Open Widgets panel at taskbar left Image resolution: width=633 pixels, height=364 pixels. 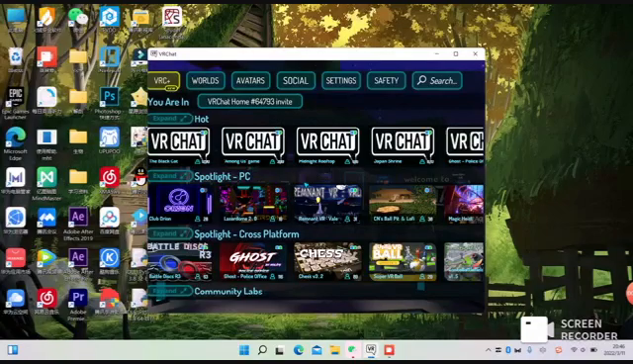point(13,350)
